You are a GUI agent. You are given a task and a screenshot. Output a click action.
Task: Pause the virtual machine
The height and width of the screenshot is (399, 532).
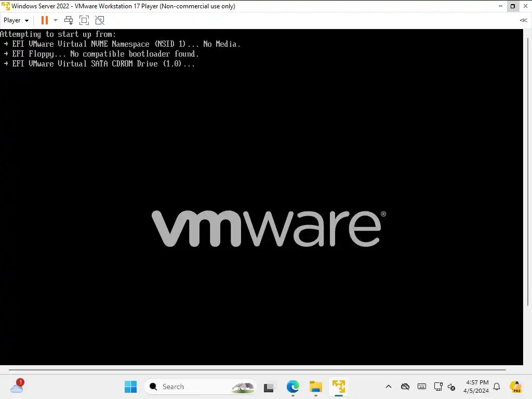(45, 20)
